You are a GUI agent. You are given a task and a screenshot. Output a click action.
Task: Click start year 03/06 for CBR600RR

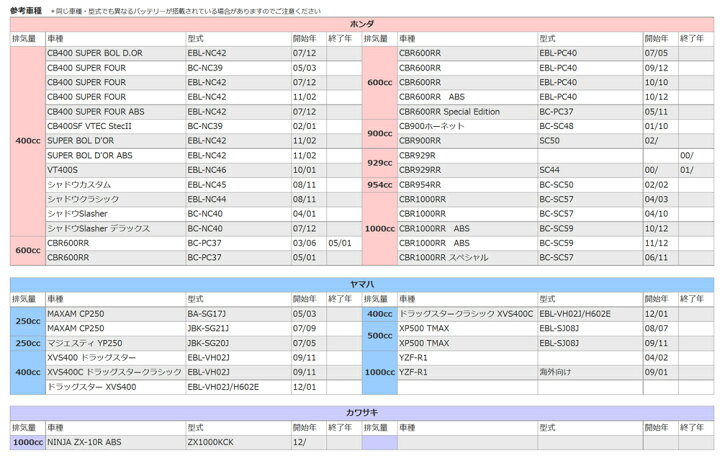(304, 243)
